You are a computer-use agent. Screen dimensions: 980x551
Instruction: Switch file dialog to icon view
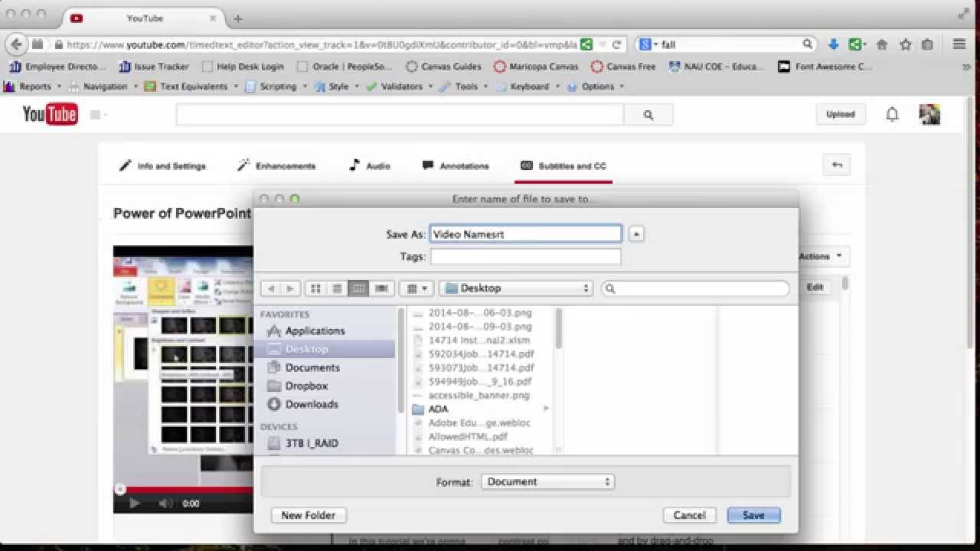coord(315,289)
